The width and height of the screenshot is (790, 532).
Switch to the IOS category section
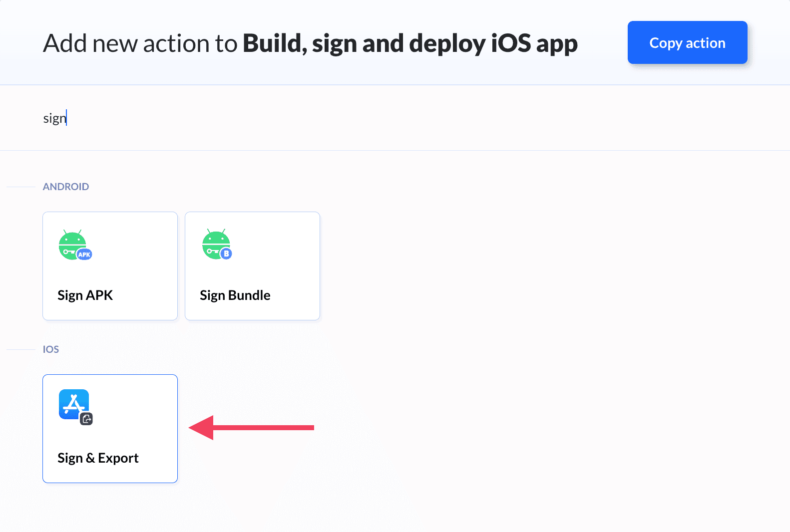click(x=50, y=349)
